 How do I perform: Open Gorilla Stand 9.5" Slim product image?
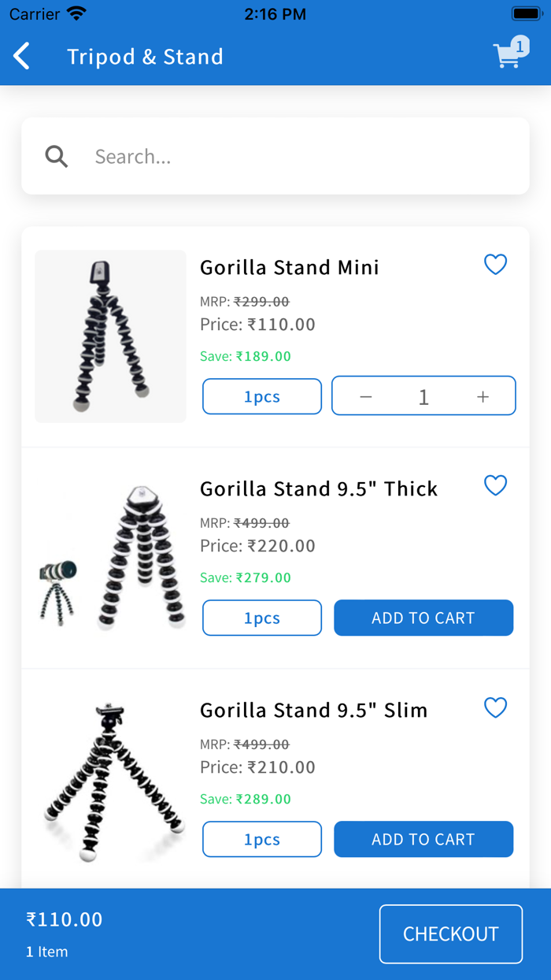[110, 780]
